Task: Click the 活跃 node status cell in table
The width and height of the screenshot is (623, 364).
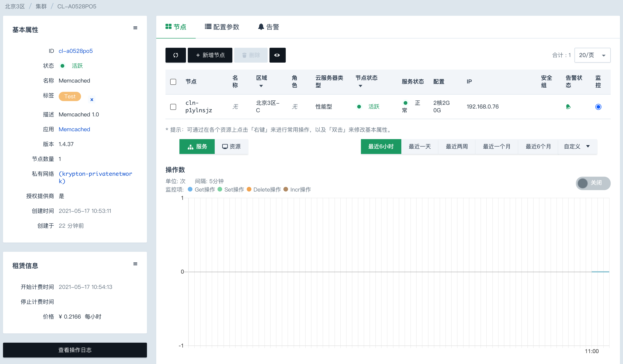Action: pos(368,107)
